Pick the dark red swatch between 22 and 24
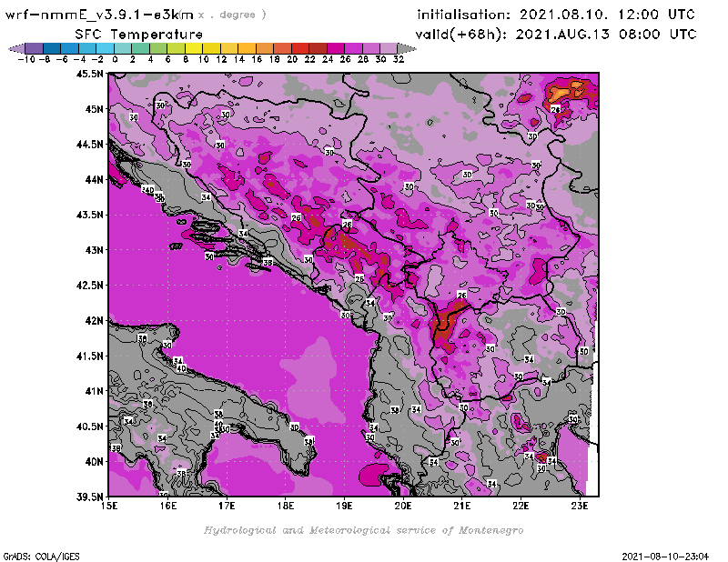 point(318,48)
